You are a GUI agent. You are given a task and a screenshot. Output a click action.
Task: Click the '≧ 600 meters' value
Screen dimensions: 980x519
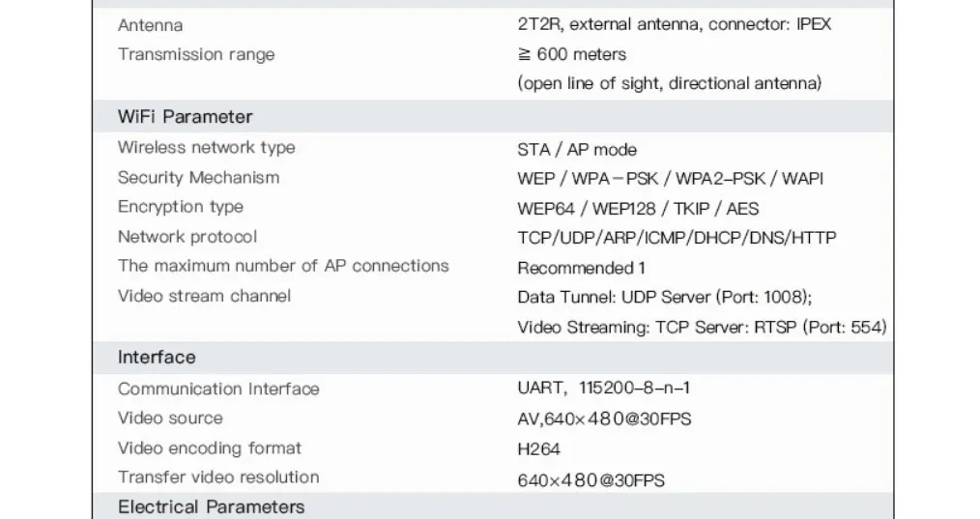[572, 54]
